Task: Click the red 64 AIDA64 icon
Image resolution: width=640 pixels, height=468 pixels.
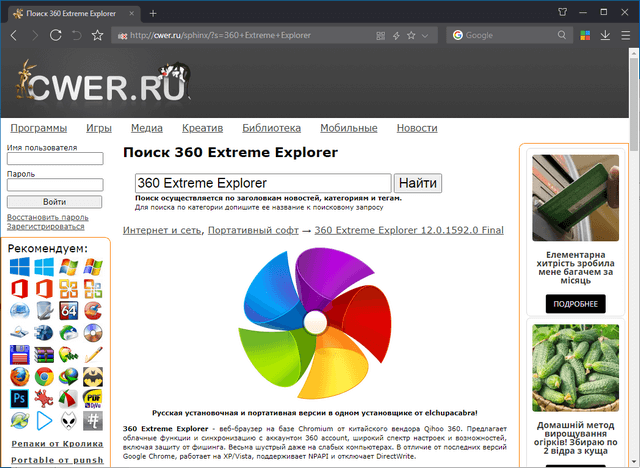Action: click(x=69, y=311)
